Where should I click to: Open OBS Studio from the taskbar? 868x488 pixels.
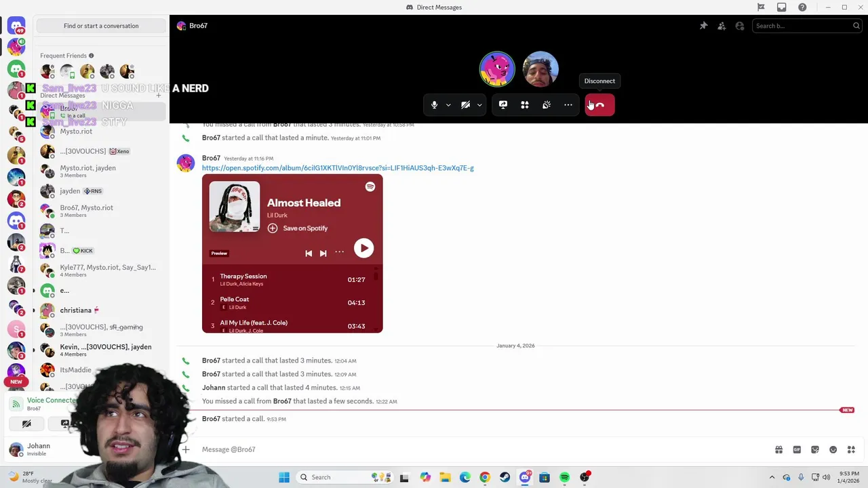point(585,477)
